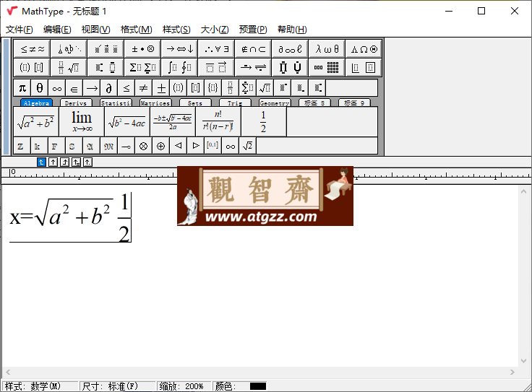Select the Algebra tab
532x392 pixels.
36,103
